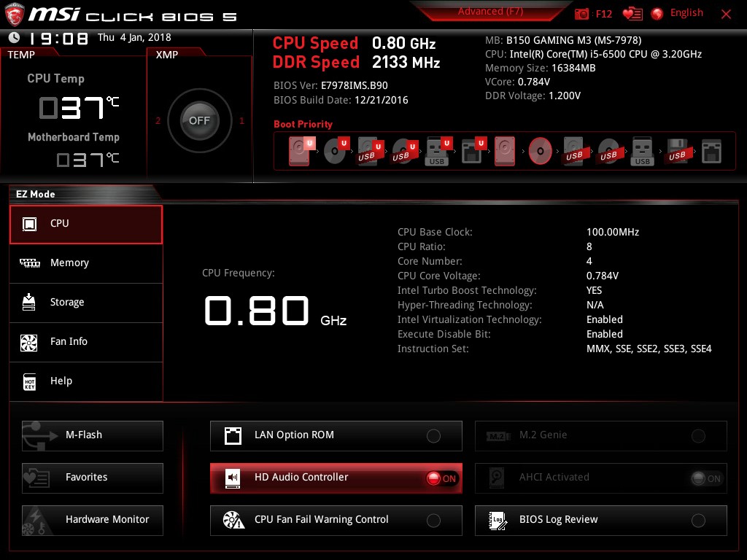Click the DDR Speed 2133 MHz readout
The width and height of the screenshot is (747, 560).
[356, 63]
